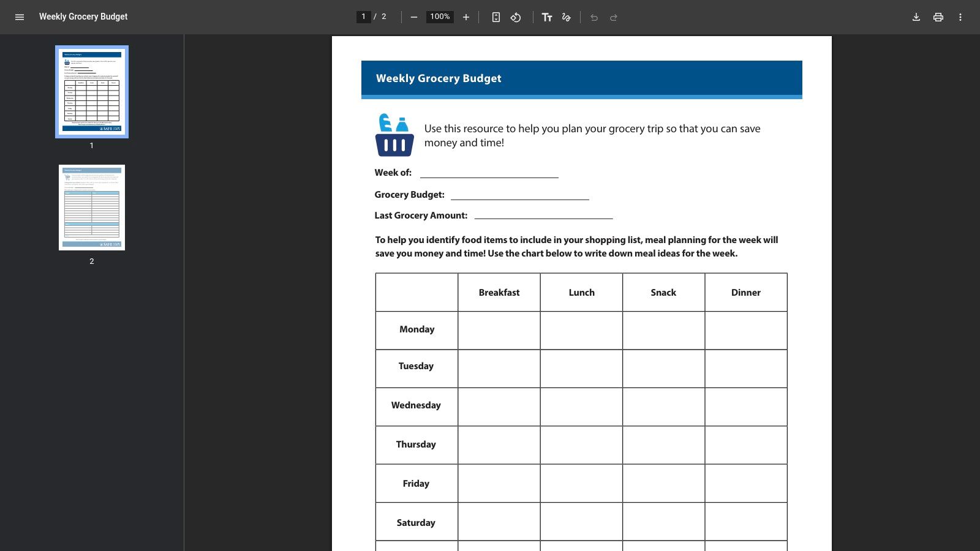Click the Monday row label
The height and width of the screenshot is (551, 980).
point(417,329)
